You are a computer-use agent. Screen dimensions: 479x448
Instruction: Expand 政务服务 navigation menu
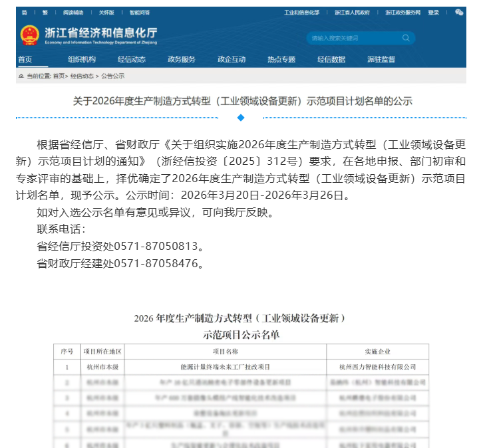coord(182,59)
